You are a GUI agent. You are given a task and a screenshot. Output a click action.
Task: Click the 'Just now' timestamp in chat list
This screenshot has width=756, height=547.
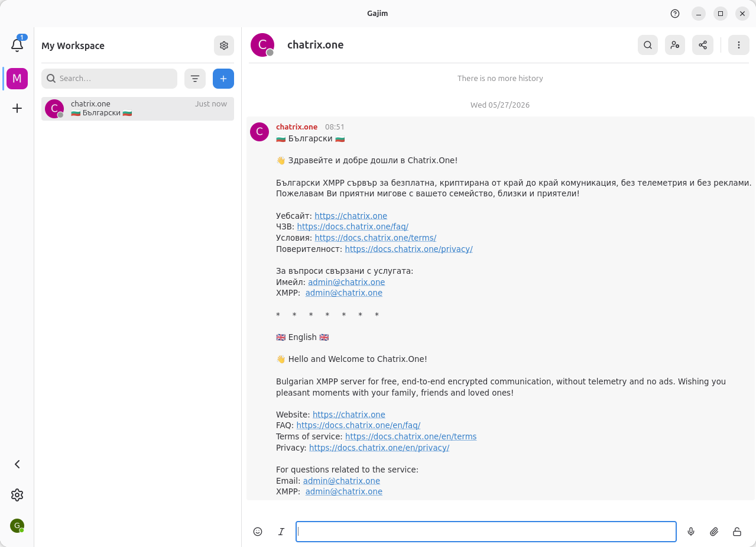(211, 104)
